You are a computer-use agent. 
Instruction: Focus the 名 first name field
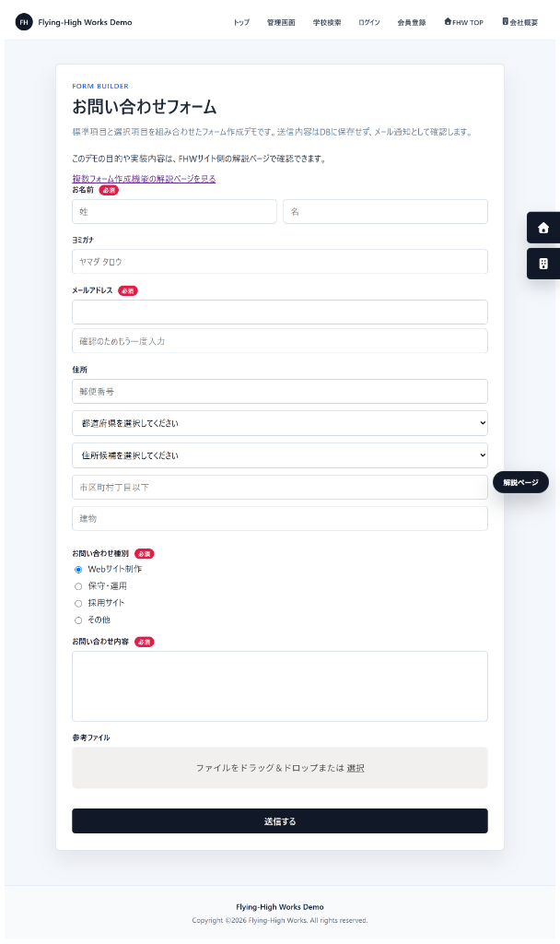(386, 212)
